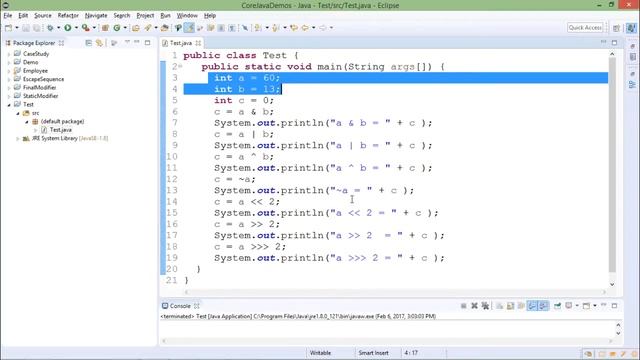Collapse the src folder node
This screenshot has height=360, width=640.
coord(18,113)
